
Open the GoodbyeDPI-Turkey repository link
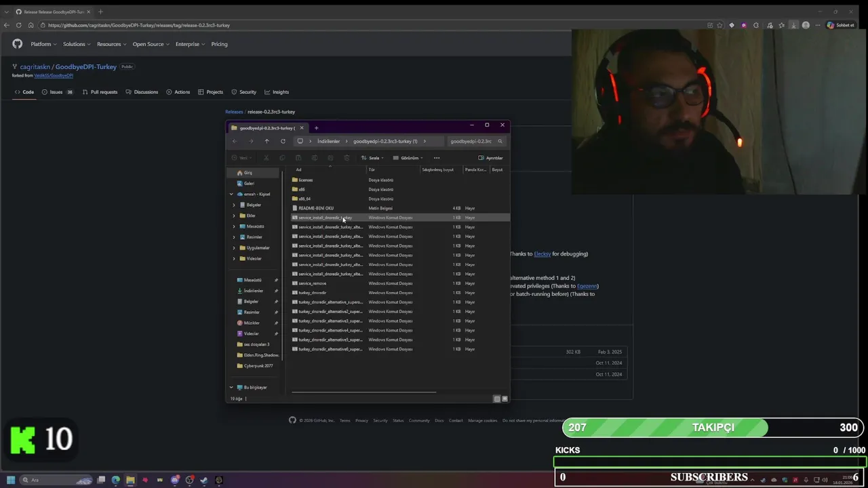click(86, 67)
